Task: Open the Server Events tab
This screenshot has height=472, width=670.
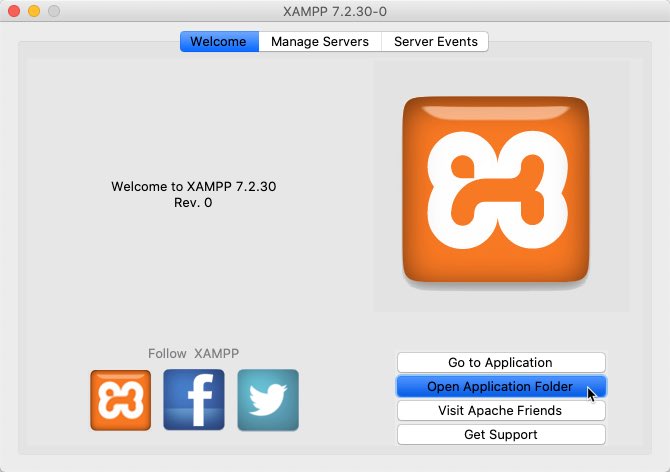Action: (x=435, y=41)
